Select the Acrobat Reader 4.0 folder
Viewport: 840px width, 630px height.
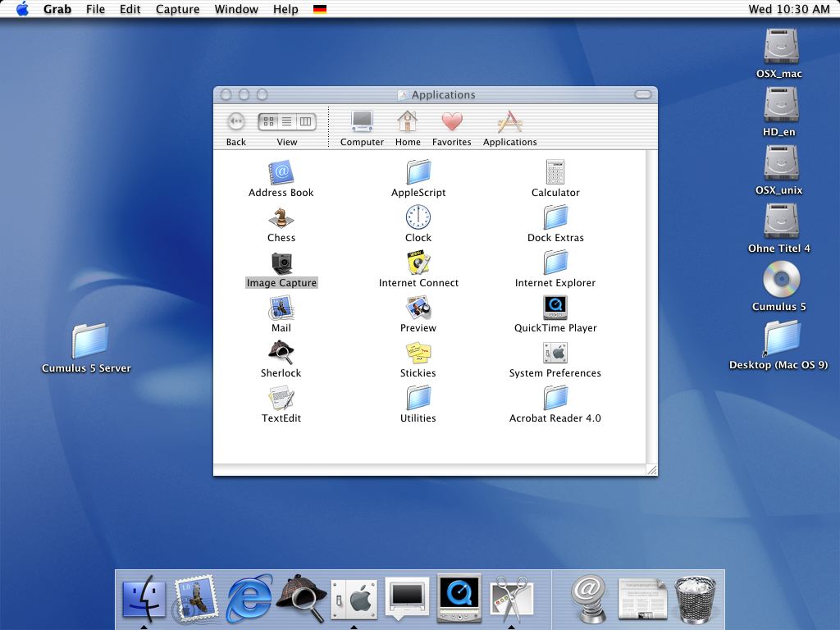(x=555, y=399)
